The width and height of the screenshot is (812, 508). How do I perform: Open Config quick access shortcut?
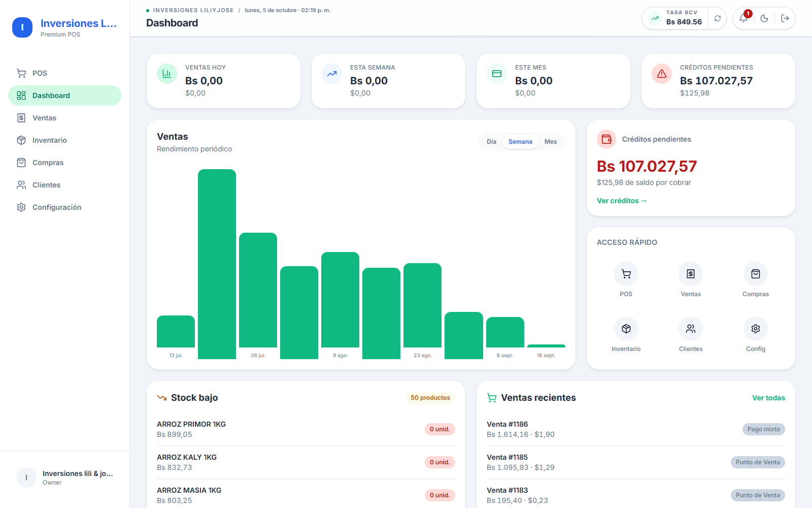click(756, 334)
